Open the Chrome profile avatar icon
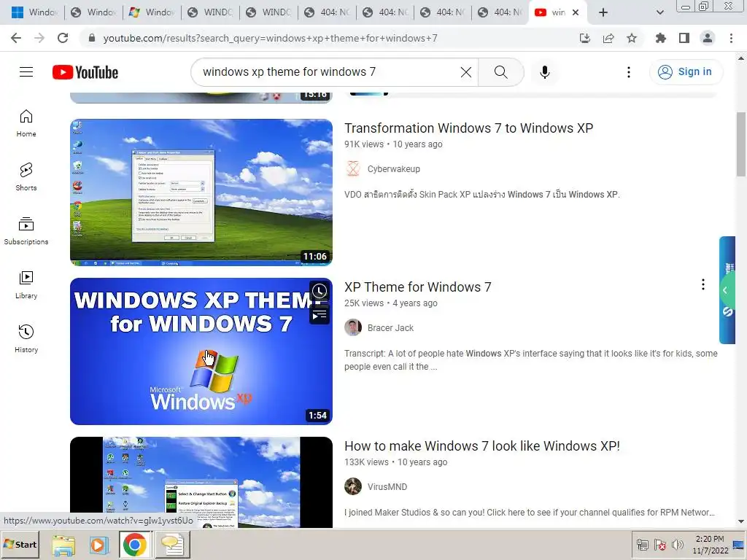The width and height of the screenshot is (747, 560). tap(708, 38)
